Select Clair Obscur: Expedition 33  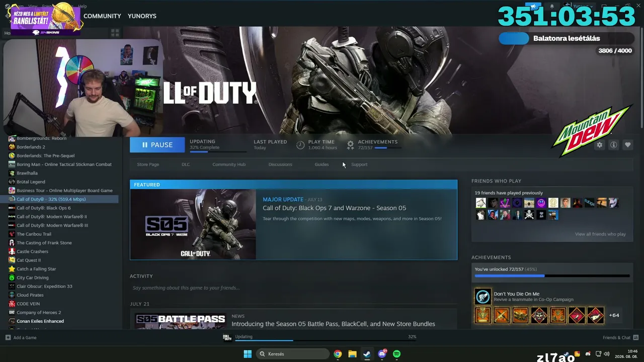click(44, 287)
